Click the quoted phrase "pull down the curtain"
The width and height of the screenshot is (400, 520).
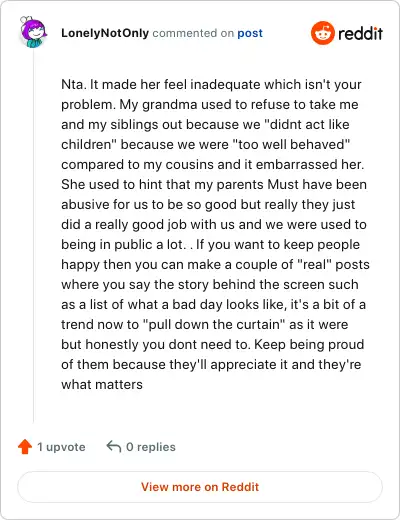click(214, 324)
